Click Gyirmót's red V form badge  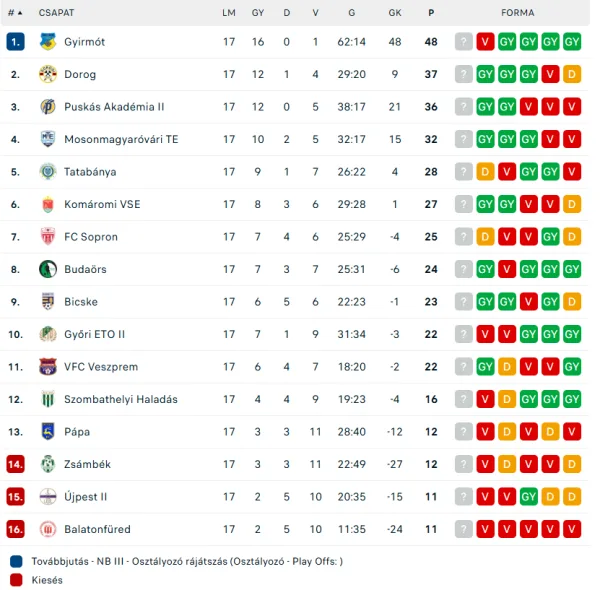click(x=485, y=42)
